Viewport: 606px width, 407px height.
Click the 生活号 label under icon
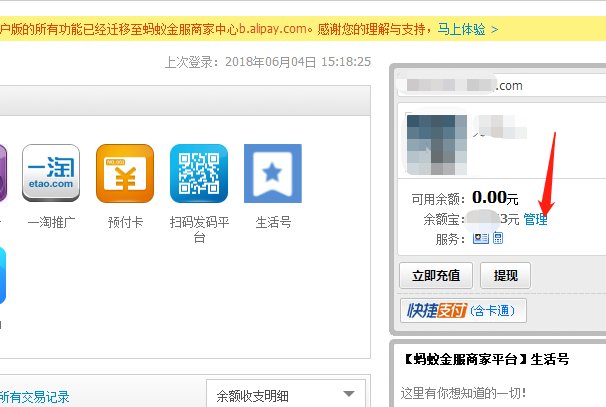click(x=273, y=222)
